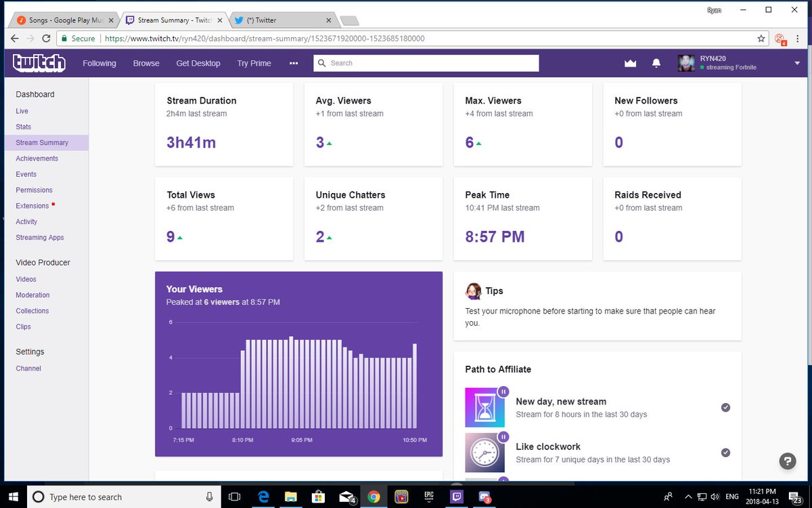The width and height of the screenshot is (812, 508).
Task: Open Chrome's three-dot menu
Action: (x=796, y=39)
